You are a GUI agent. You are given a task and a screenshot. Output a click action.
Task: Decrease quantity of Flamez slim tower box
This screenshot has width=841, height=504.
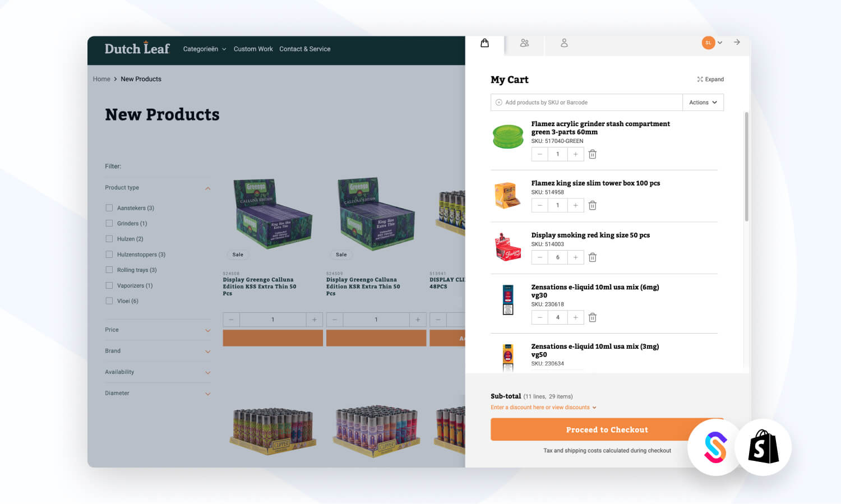pos(539,205)
